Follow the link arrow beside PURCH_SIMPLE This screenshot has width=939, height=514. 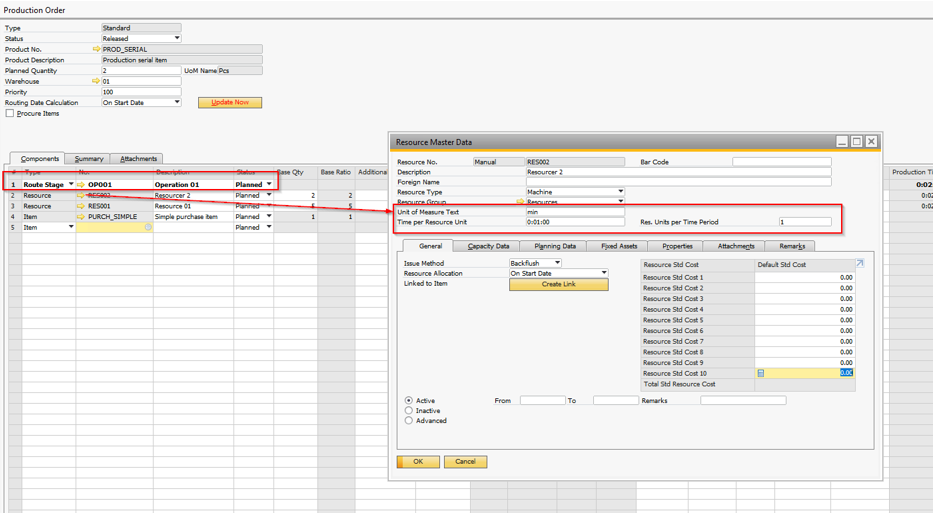click(x=81, y=217)
